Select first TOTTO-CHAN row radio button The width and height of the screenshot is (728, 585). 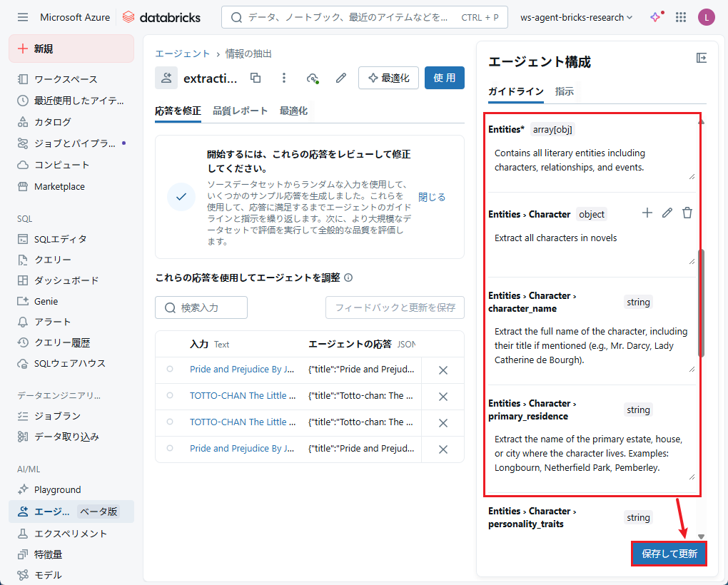point(170,395)
